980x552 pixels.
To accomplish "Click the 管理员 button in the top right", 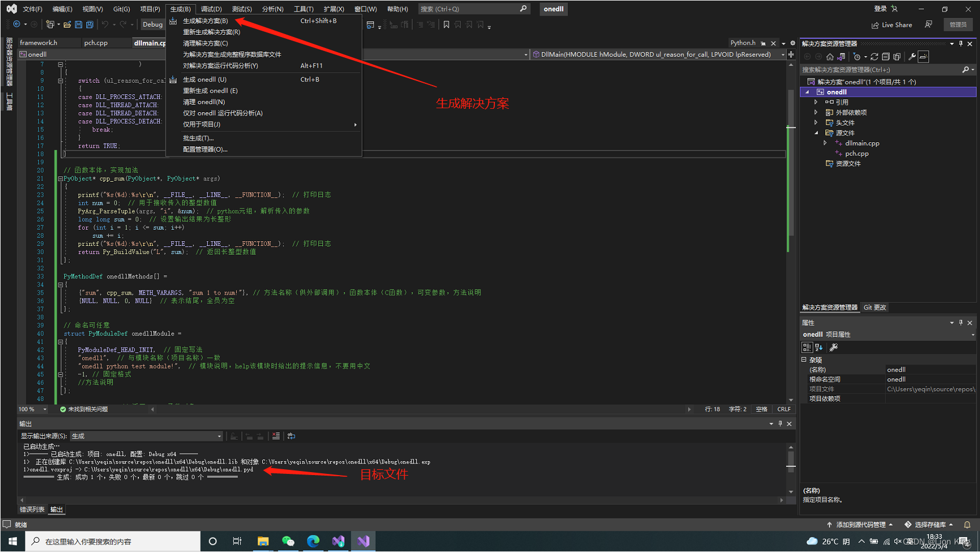I will click(958, 24).
